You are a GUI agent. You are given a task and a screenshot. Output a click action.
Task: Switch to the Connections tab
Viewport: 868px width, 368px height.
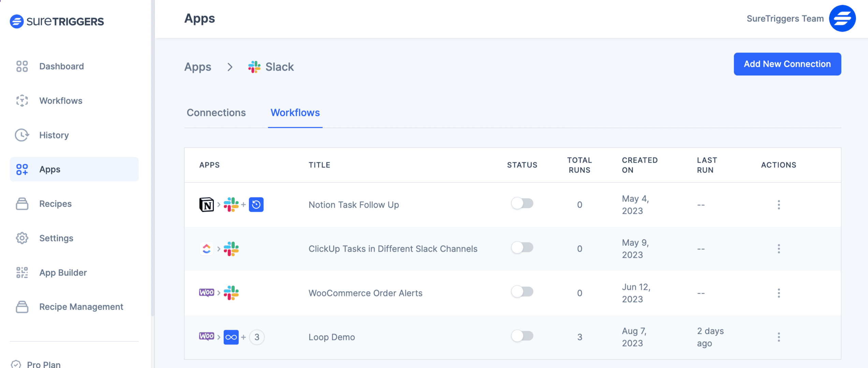click(x=216, y=113)
